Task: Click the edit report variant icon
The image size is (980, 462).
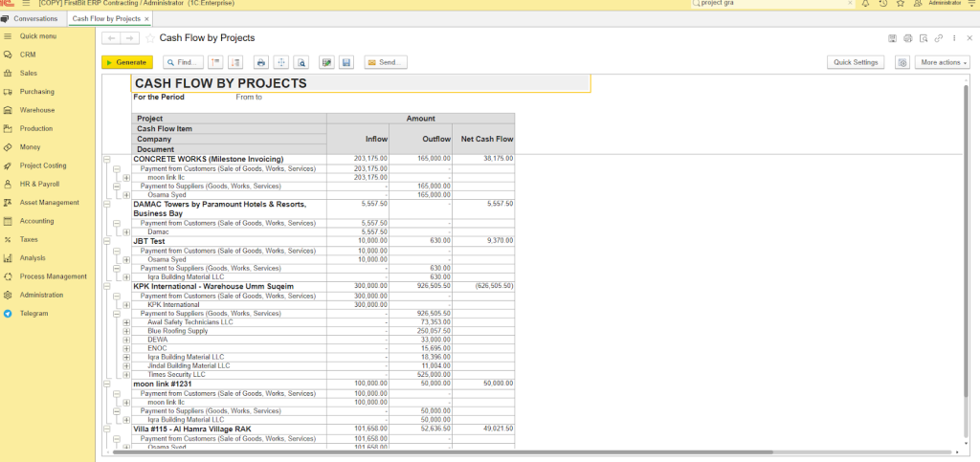Action: tap(326, 62)
